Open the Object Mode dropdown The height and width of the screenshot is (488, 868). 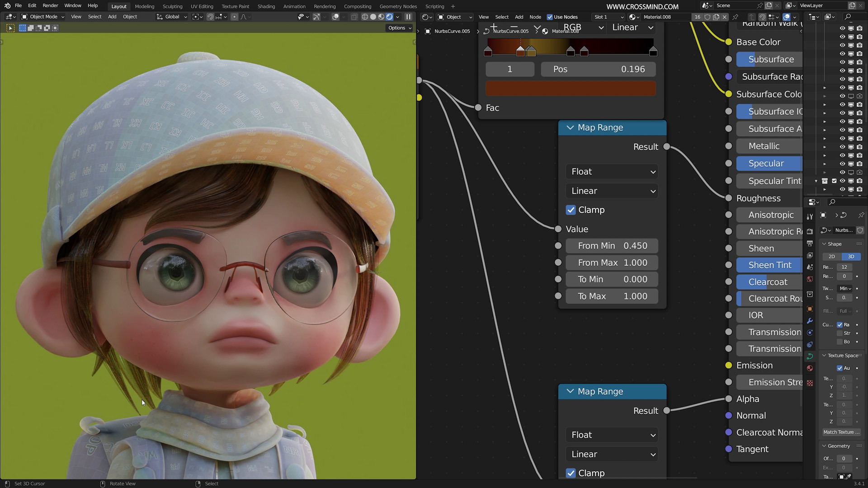pyautogui.click(x=43, y=17)
